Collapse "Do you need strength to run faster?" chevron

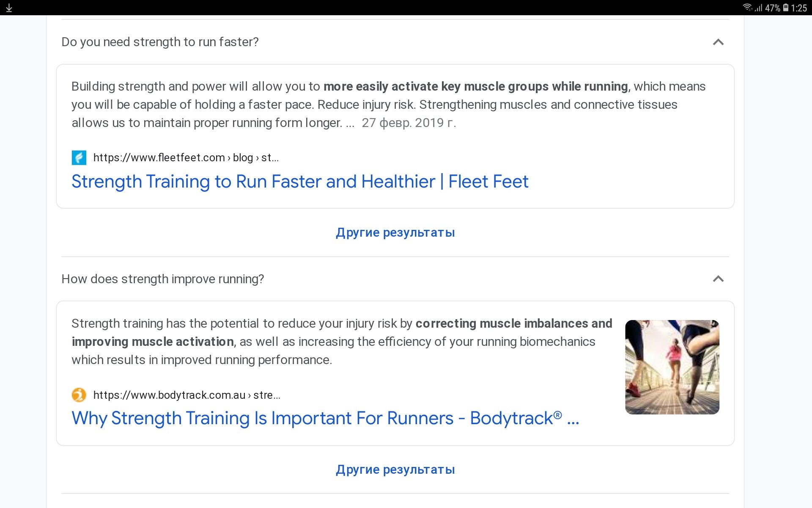click(x=718, y=42)
